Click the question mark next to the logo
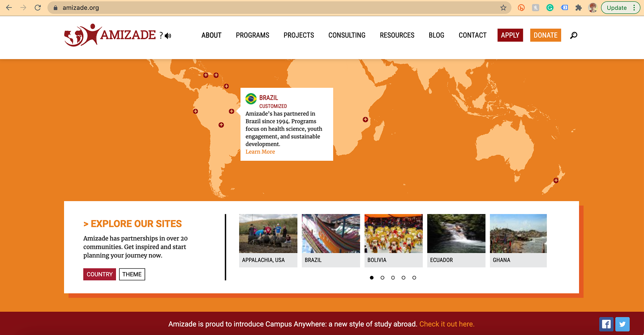Viewport: 644px width, 335px height. [x=161, y=35]
